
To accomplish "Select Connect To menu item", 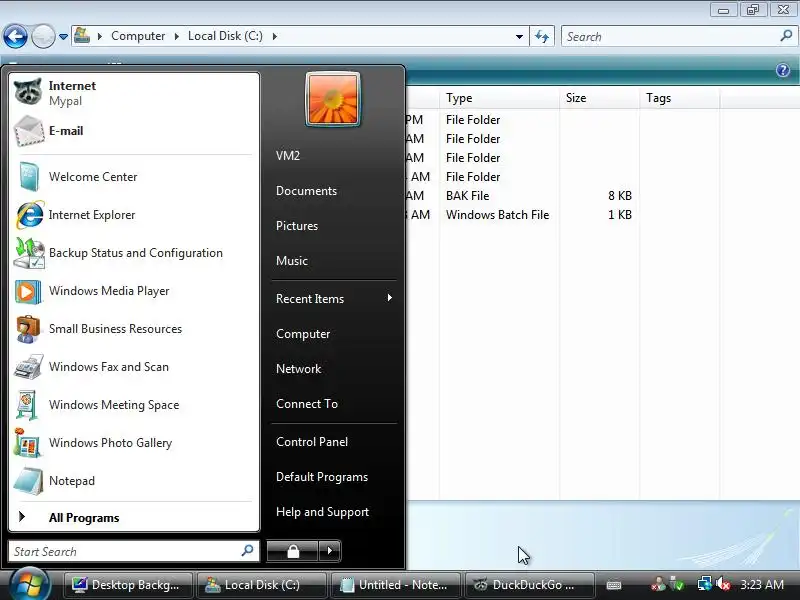I will click(307, 404).
